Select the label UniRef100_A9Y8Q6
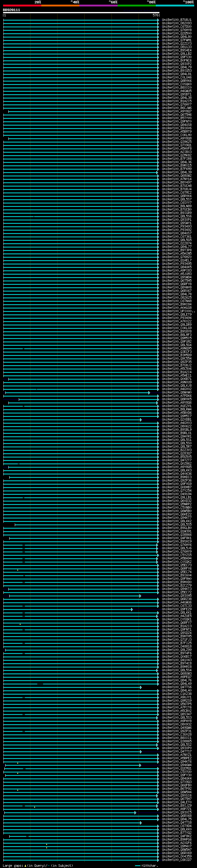197x868 pixels. [x=177, y=403]
